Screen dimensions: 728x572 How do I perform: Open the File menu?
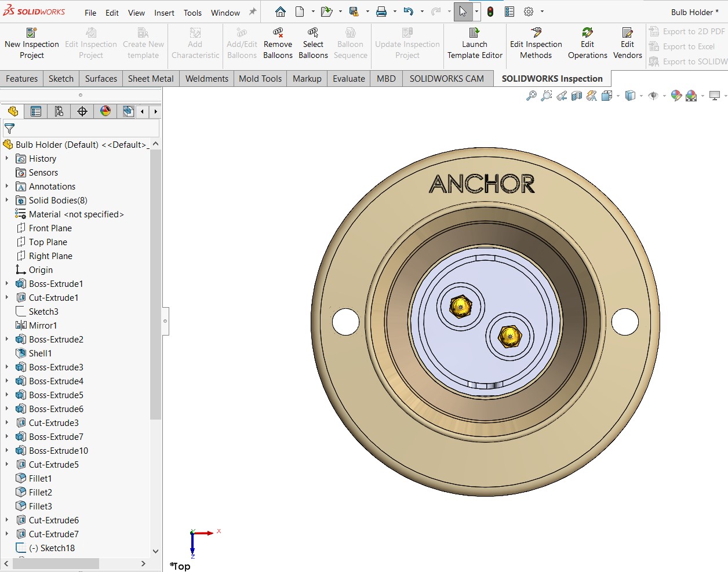[90, 13]
